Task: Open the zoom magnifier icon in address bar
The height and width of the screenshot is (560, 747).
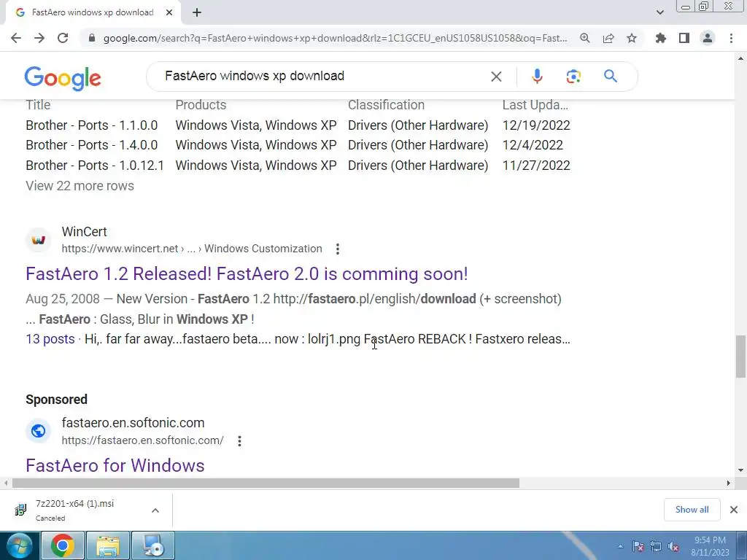Action: click(x=584, y=38)
